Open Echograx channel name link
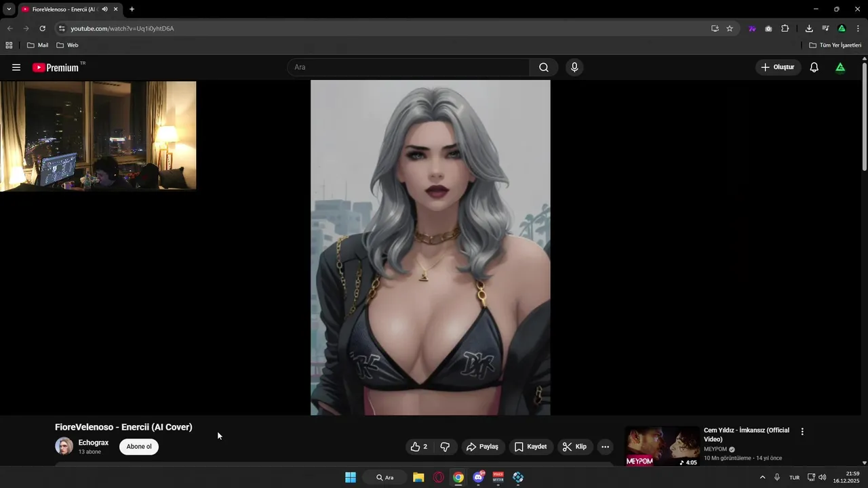The image size is (868, 488). tap(94, 443)
